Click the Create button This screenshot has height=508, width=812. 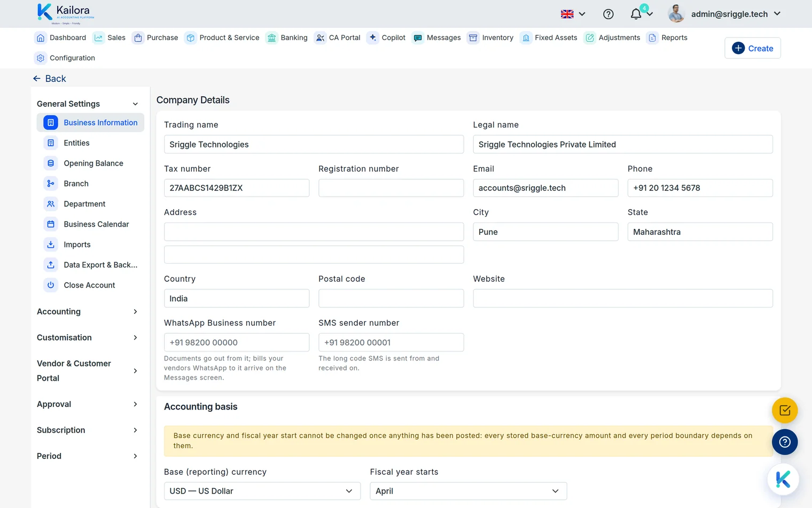(x=753, y=48)
